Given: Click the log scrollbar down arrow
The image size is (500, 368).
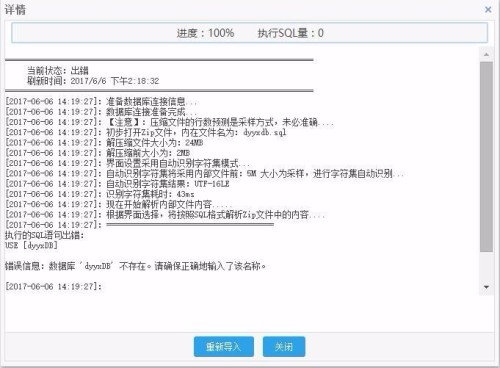Looking at the screenshot, I should click(x=486, y=287).
